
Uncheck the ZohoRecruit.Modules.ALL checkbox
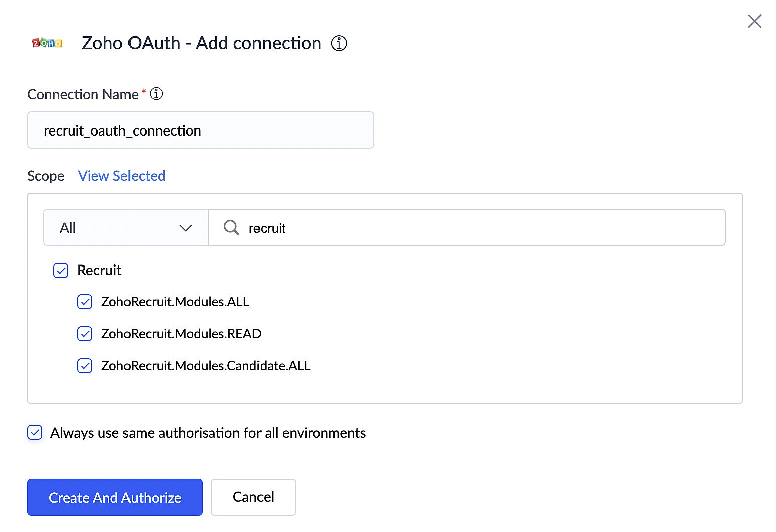pyautogui.click(x=85, y=302)
